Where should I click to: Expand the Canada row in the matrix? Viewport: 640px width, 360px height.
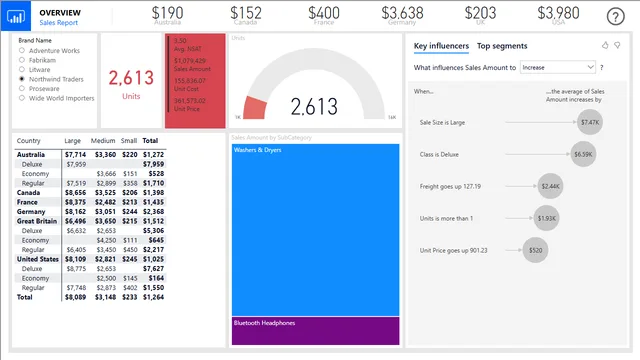29,193
